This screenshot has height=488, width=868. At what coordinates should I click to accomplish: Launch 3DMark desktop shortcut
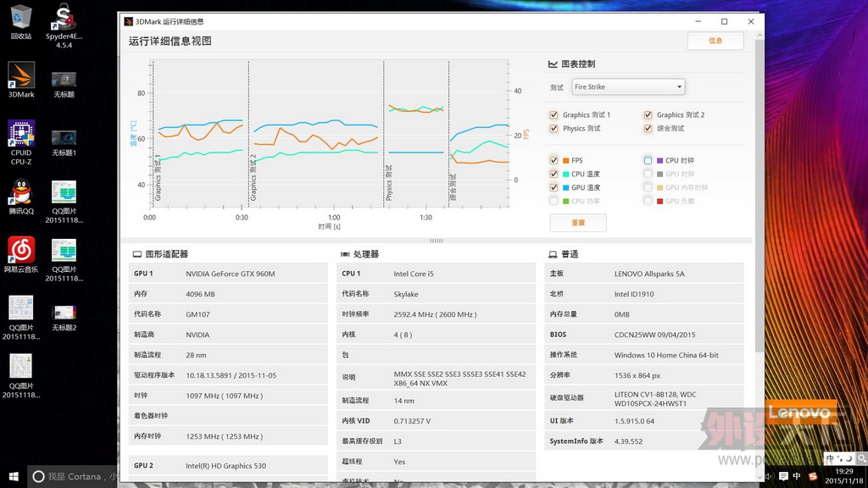coord(21,80)
